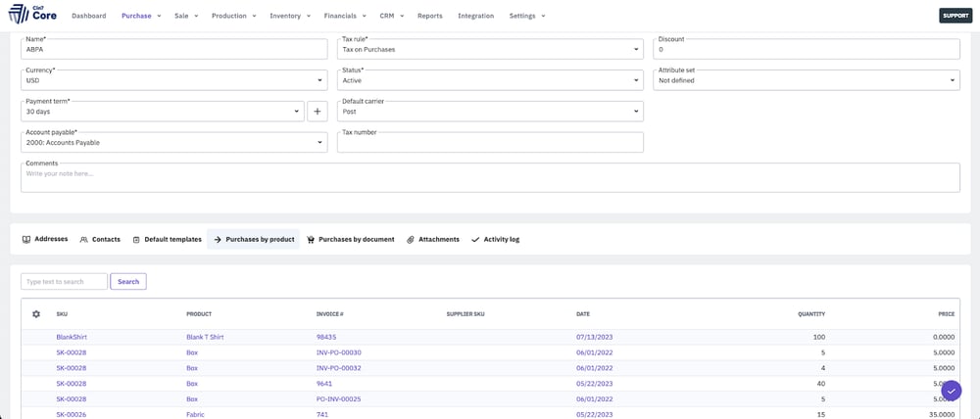This screenshot has height=419, width=980.
Task: Open invoice PO-INV-00025
Action: tap(339, 399)
